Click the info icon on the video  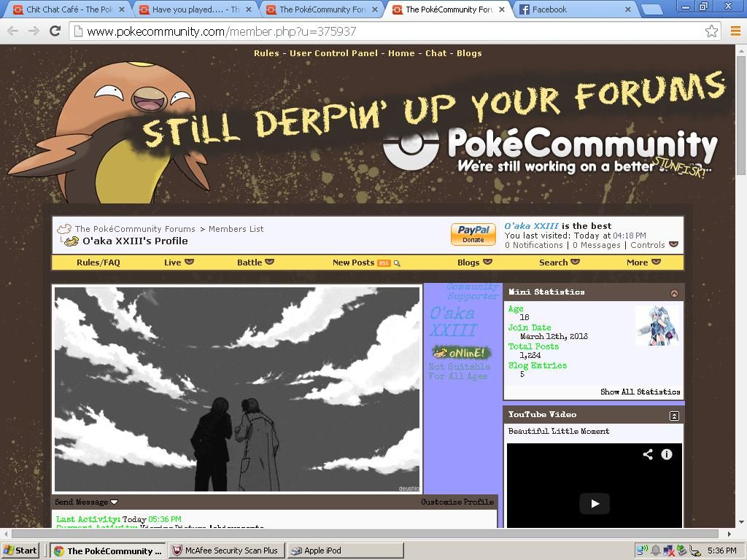pos(667,454)
